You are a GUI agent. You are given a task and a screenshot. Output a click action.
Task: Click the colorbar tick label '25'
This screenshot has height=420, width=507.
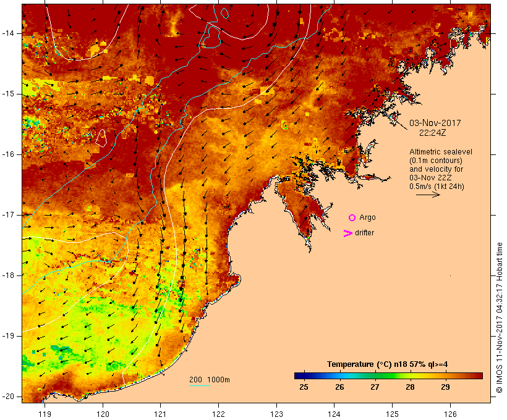tap(304, 387)
